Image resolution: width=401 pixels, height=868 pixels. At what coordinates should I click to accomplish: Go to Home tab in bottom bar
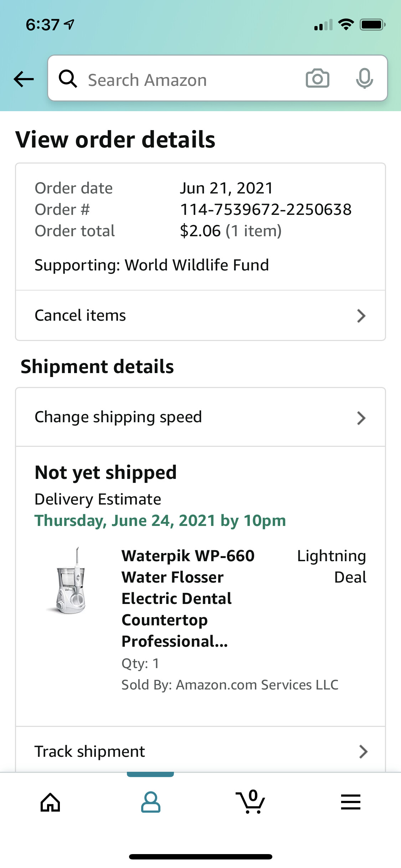(x=50, y=802)
